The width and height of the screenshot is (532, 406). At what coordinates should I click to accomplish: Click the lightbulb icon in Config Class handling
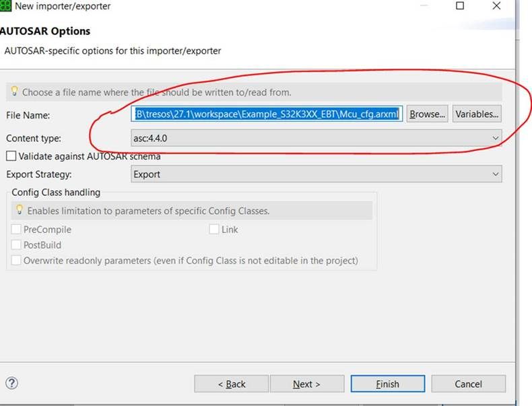(x=20, y=210)
